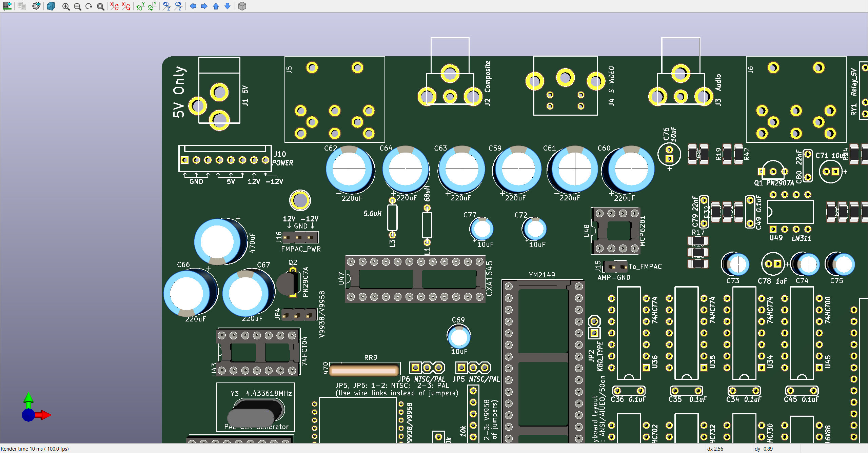868x453 pixels.
Task: Move board left with blue arrow
Action: coord(193,6)
